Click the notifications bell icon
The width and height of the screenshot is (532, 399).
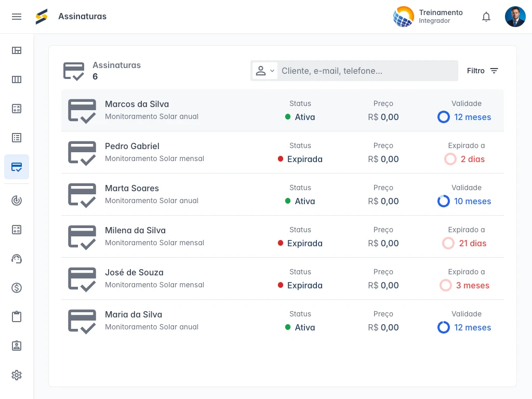coord(486,17)
